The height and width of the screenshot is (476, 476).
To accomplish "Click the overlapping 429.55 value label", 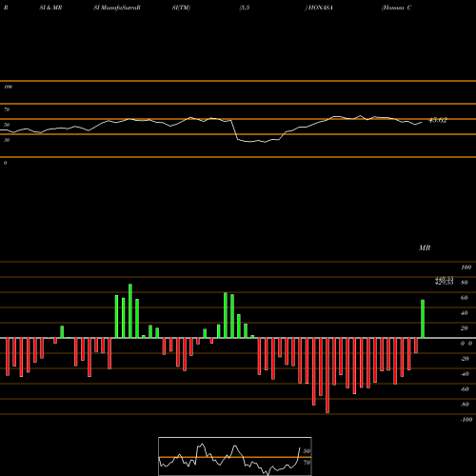I will click(444, 283).
